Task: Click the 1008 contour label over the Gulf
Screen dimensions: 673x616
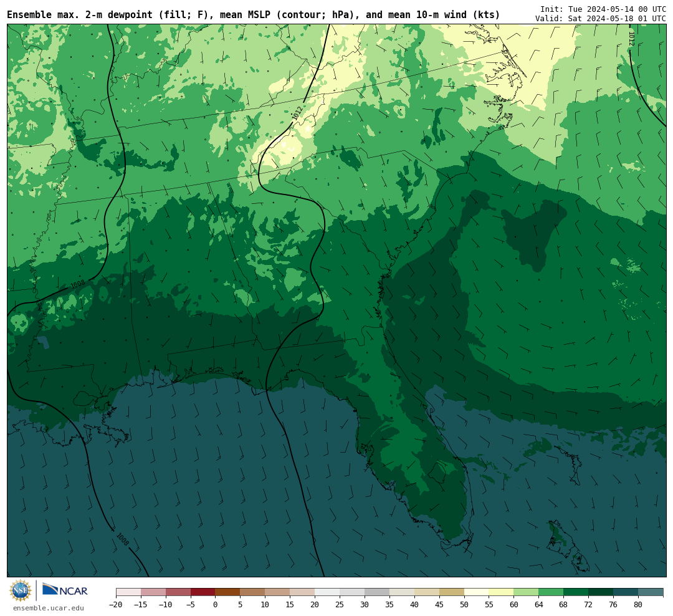Action: click(122, 539)
